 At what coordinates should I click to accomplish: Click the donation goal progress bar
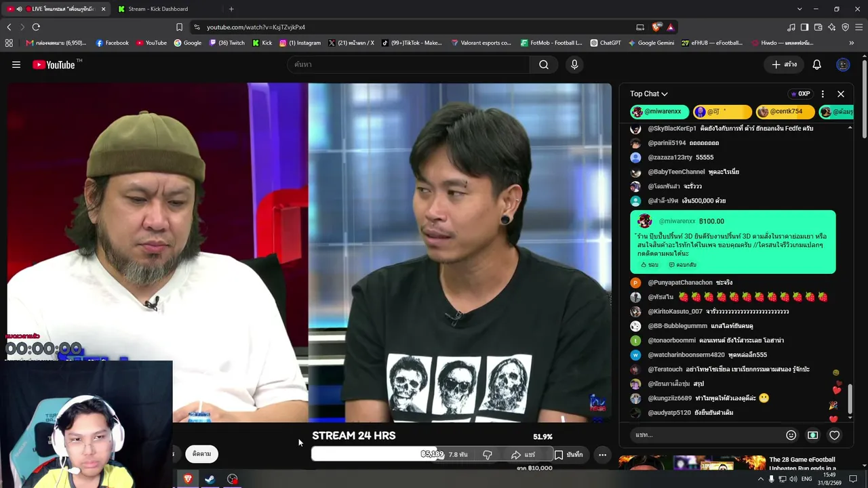click(433, 453)
